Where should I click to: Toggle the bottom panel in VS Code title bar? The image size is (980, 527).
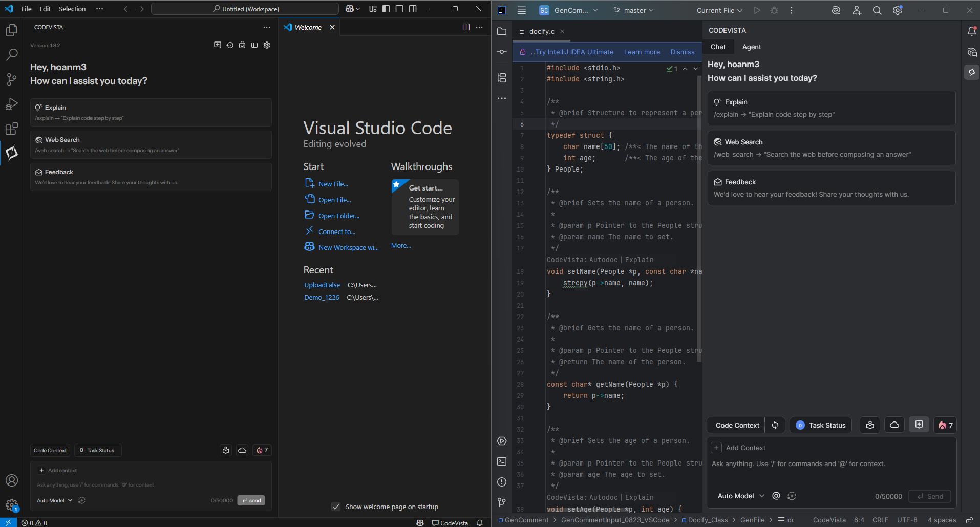[x=399, y=9]
